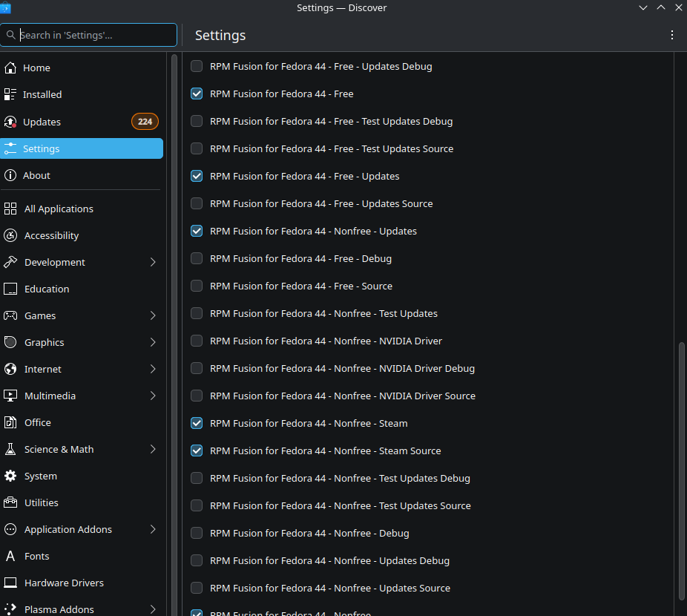Expand the Graphics category chevron

point(153,342)
